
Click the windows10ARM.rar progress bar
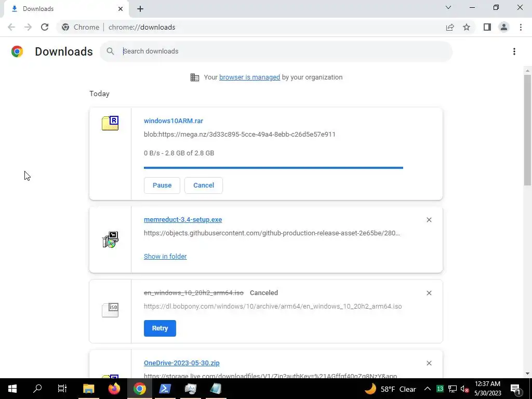click(x=273, y=168)
